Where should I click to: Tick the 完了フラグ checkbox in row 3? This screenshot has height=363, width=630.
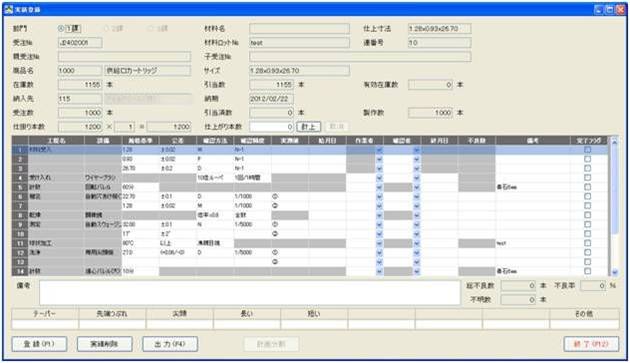(x=588, y=168)
